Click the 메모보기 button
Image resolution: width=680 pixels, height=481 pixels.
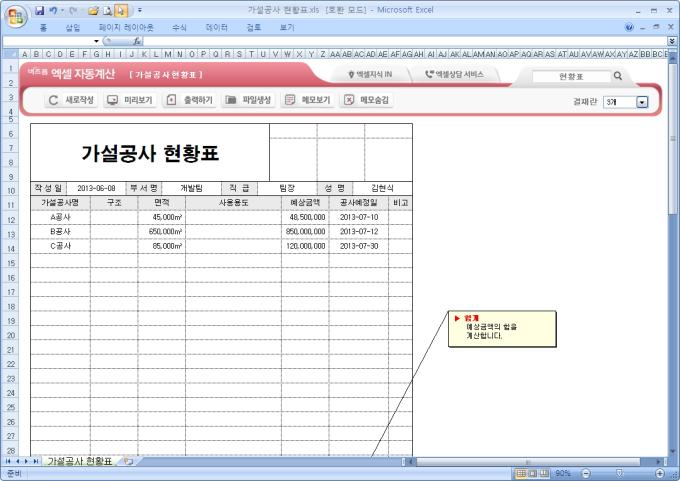tap(307, 100)
